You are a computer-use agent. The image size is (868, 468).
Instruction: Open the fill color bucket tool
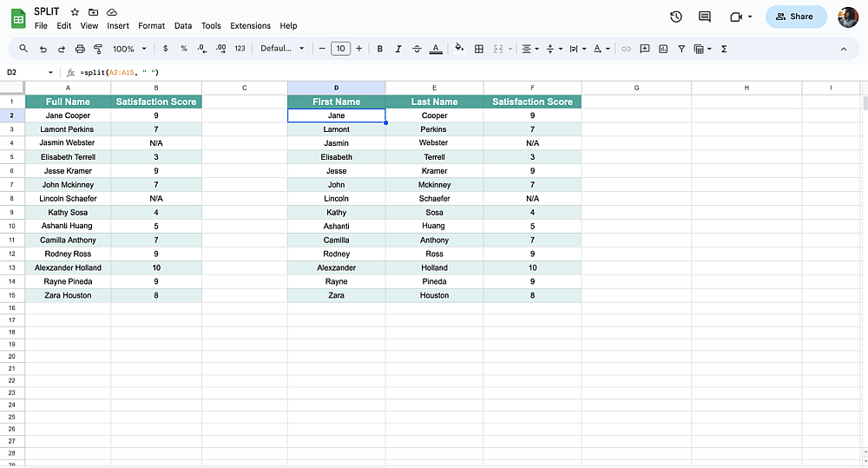point(459,48)
